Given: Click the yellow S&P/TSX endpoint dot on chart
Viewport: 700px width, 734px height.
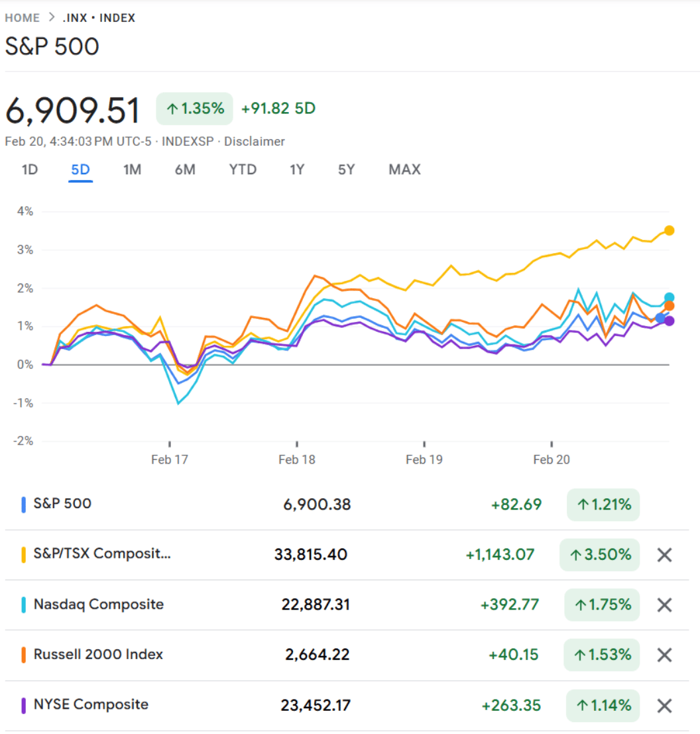Looking at the screenshot, I should tap(669, 231).
